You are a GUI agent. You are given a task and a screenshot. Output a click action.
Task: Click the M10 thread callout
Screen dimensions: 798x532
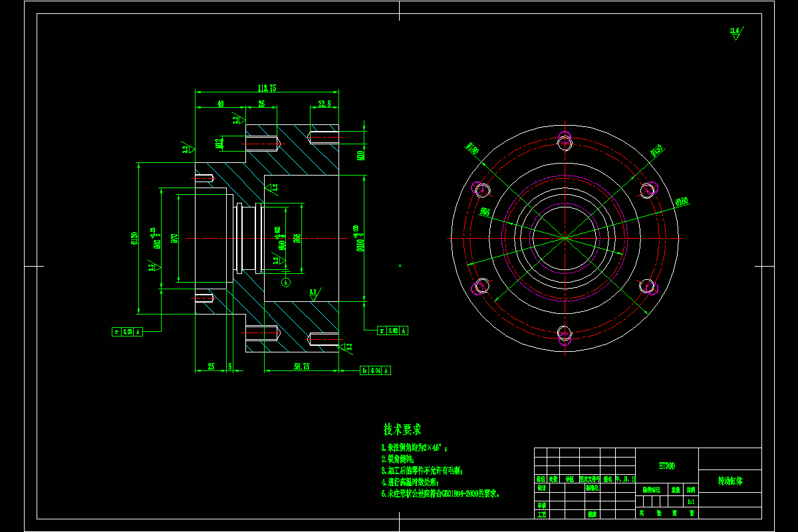(360, 156)
